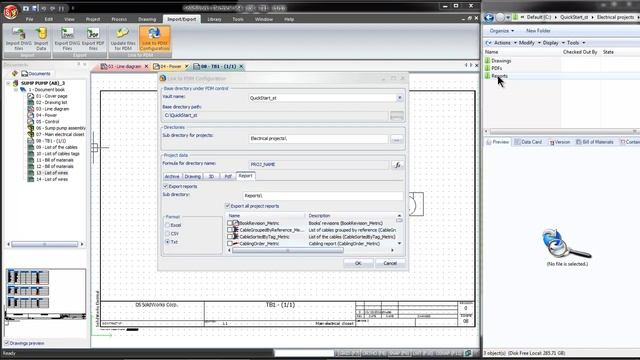The height and width of the screenshot is (360, 640).
Task: Click the SolidWorks Electrical application logo button
Action: tap(11, 11)
